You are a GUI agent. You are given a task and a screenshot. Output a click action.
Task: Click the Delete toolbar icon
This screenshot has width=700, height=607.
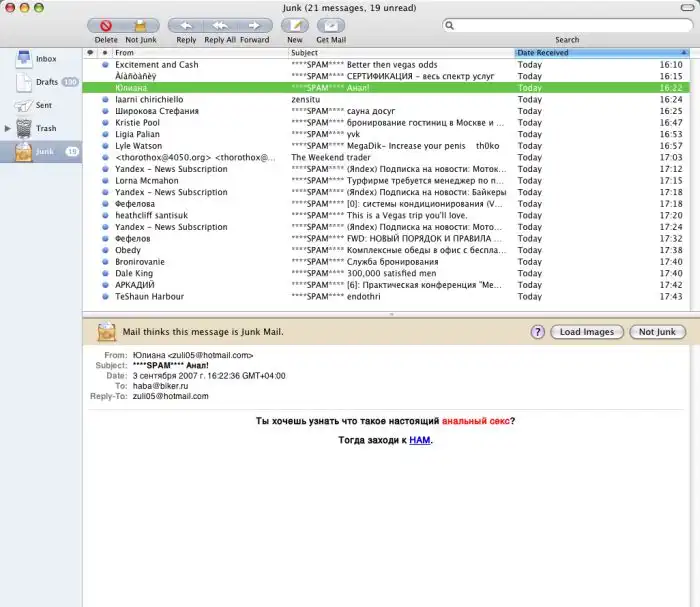point(106,26)
